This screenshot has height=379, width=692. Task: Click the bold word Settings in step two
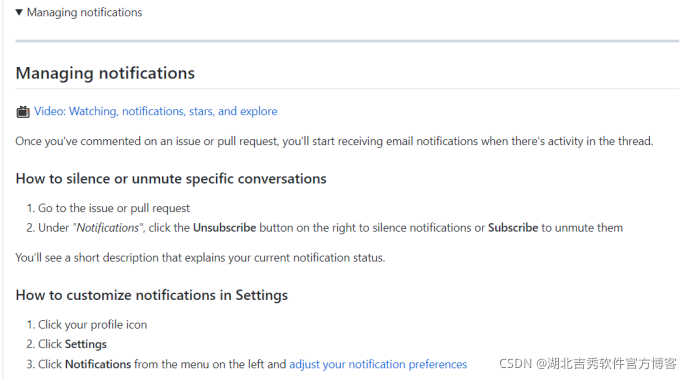click(x=86, y=344)
